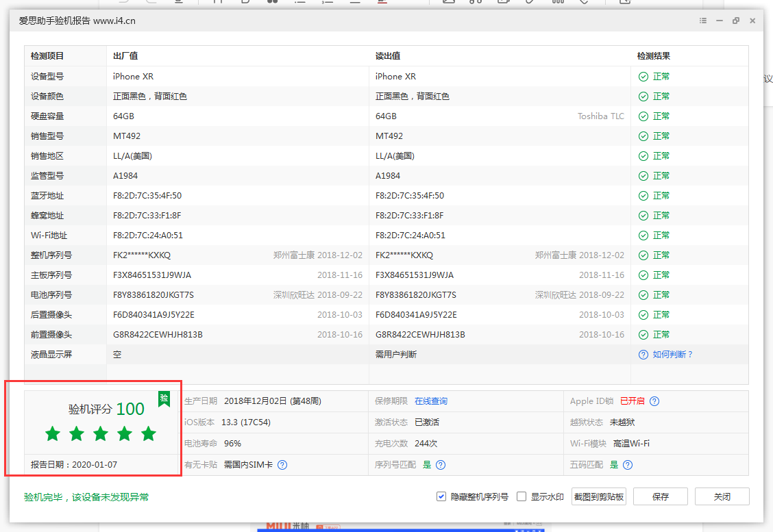
Task: Click the green check icon on 销售地区 row
Action: 643,155
